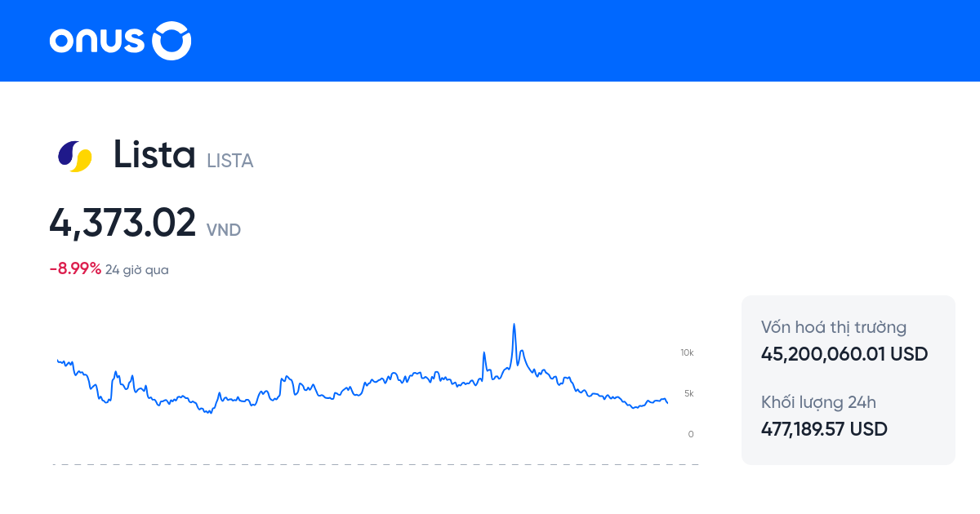Click the "Vốn hoá thị trường" label
The width and height of the screenshot is (980, 514).
pos(834,328)
